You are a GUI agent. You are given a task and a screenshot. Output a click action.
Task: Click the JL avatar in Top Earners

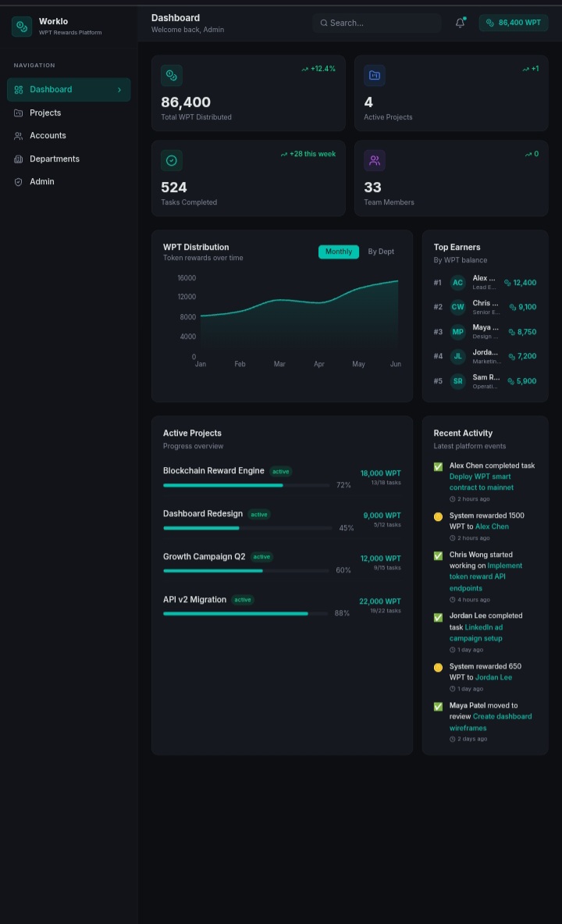coord(457,356)
